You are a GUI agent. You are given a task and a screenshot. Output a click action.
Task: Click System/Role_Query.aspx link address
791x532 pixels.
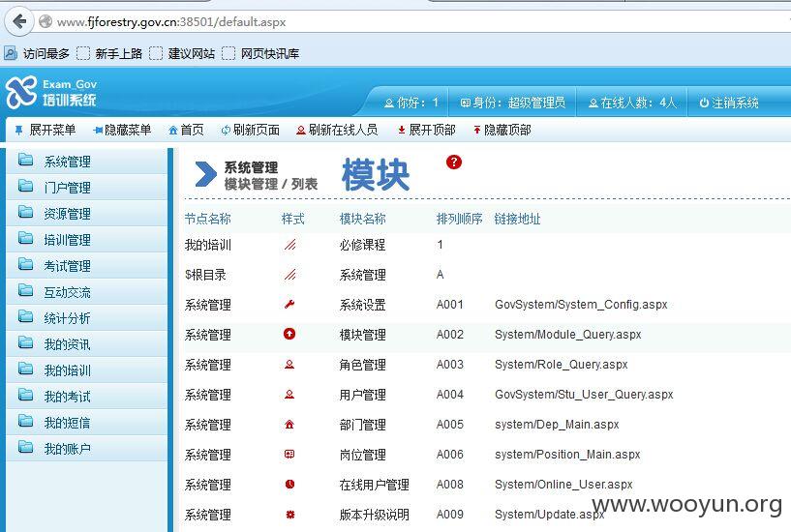coord(562,365)
